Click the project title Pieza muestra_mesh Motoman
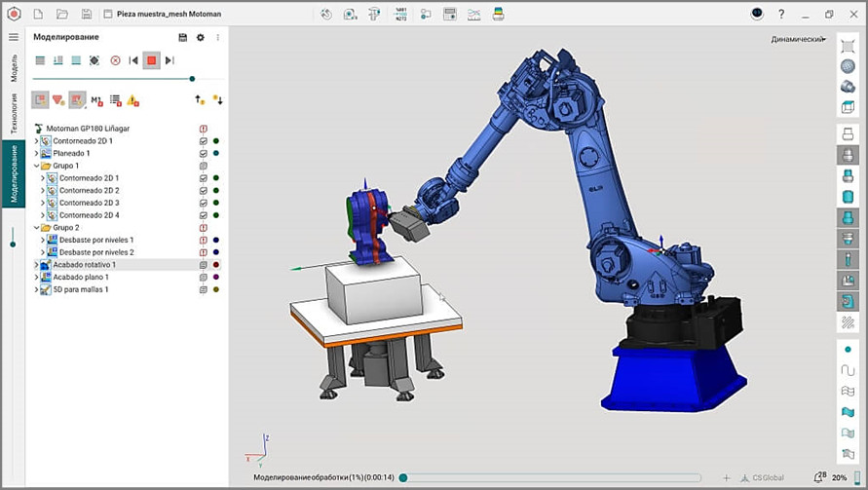The image size is (868, 490). click(x=169, y=14)
